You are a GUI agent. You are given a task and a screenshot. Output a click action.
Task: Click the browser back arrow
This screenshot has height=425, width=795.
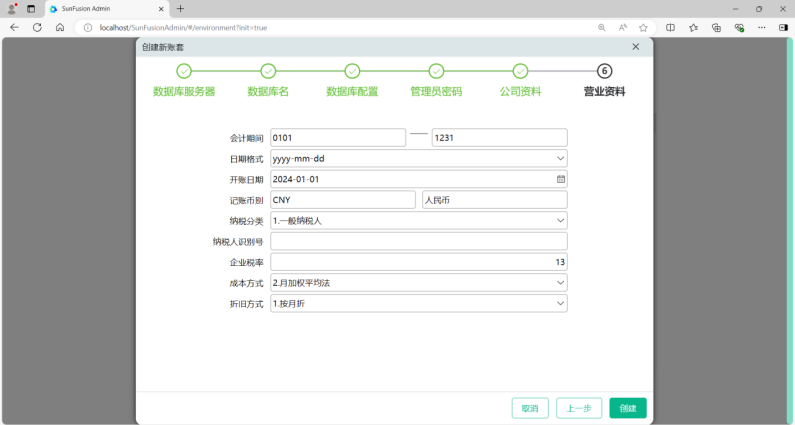coord(14,27)
